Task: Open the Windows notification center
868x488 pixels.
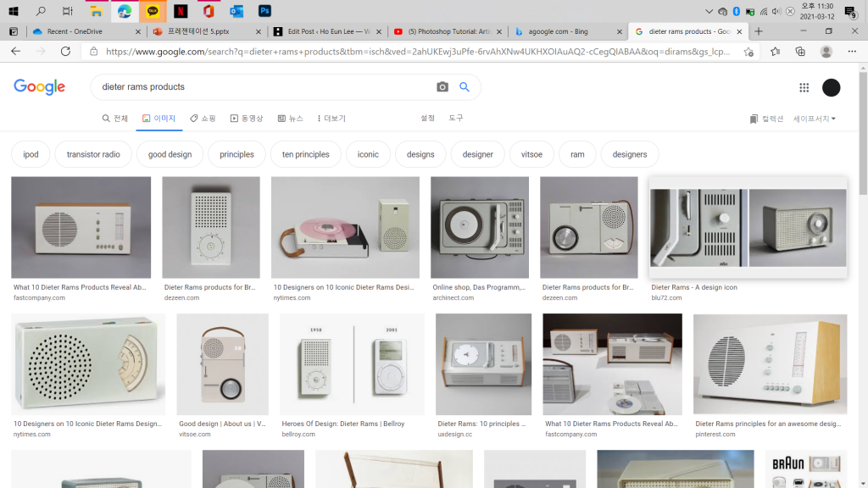Action: (849, 11)
